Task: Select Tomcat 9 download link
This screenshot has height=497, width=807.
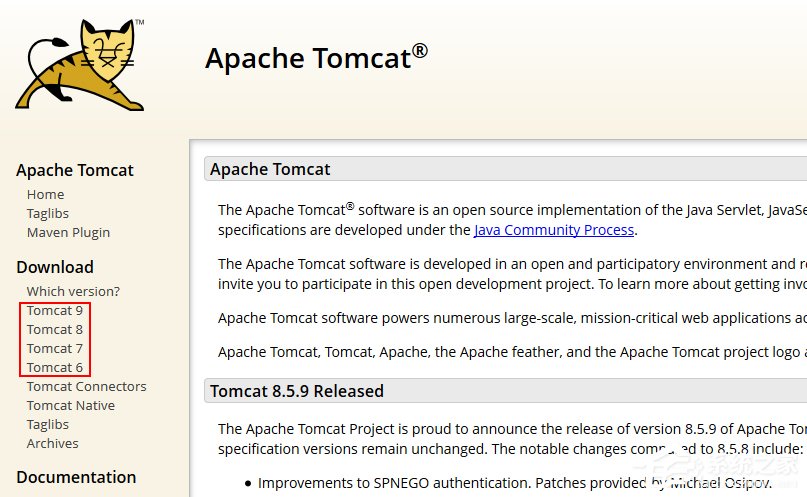Action: [55, 310]
